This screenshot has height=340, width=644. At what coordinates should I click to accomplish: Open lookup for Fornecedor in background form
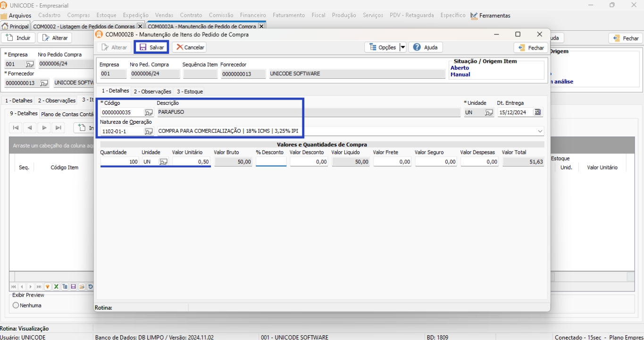pos(44,83)
